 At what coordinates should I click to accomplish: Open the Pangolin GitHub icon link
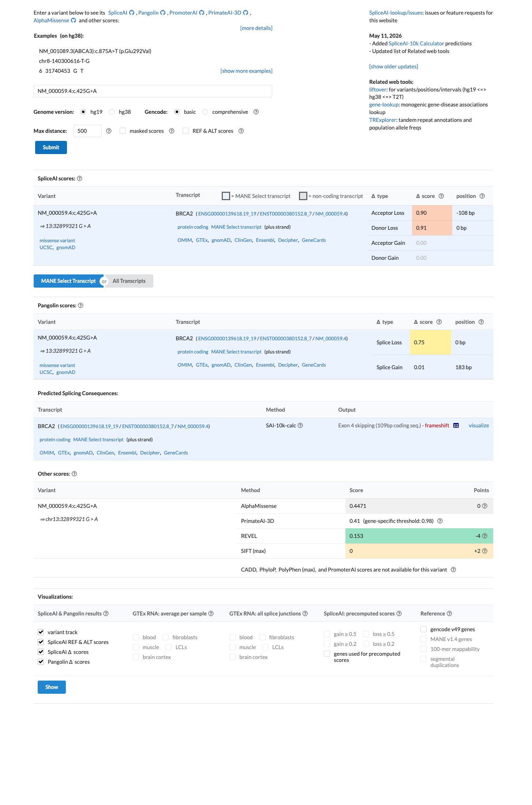click(x=163, y=13)
